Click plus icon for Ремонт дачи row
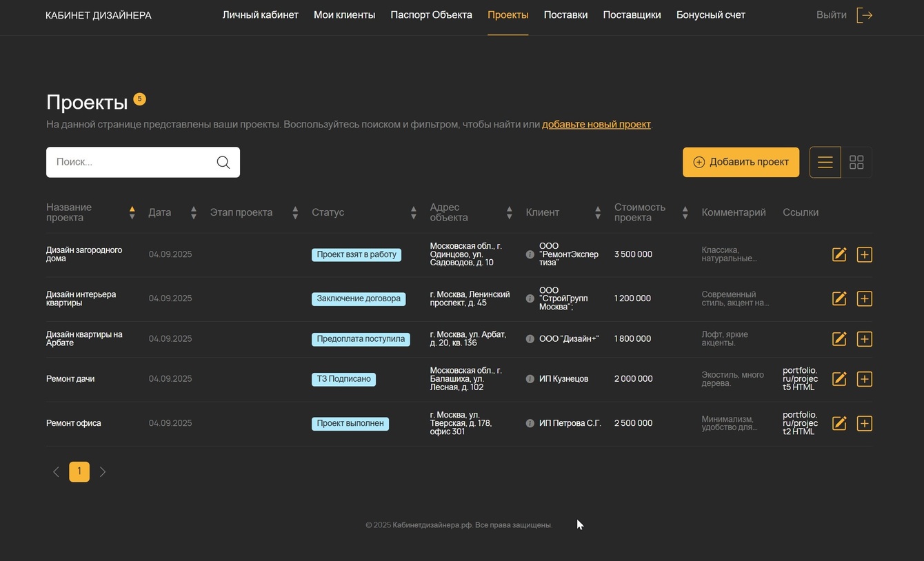This screenshot has height=561, width=924. [x=864, y=379]
